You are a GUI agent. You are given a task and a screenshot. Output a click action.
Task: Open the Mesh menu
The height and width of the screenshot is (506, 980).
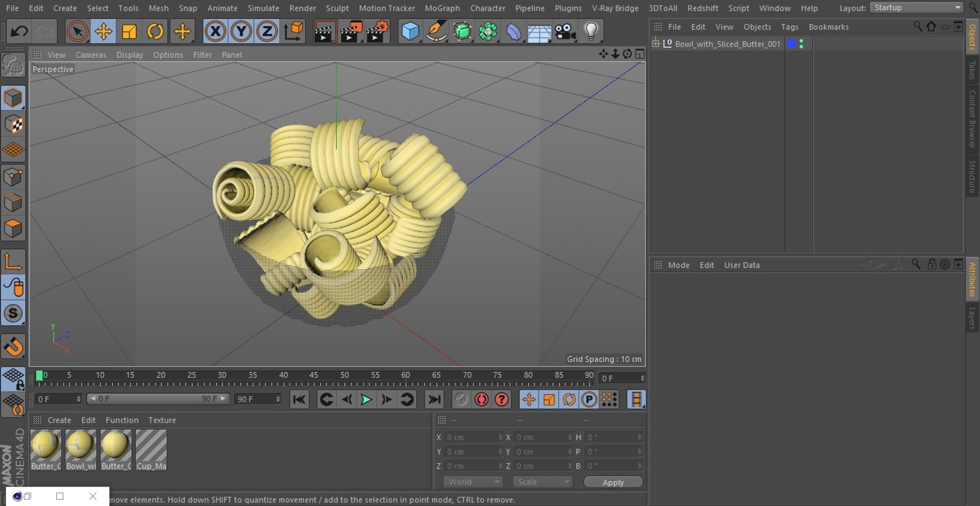pyautogui.click(x=158, y=8)
